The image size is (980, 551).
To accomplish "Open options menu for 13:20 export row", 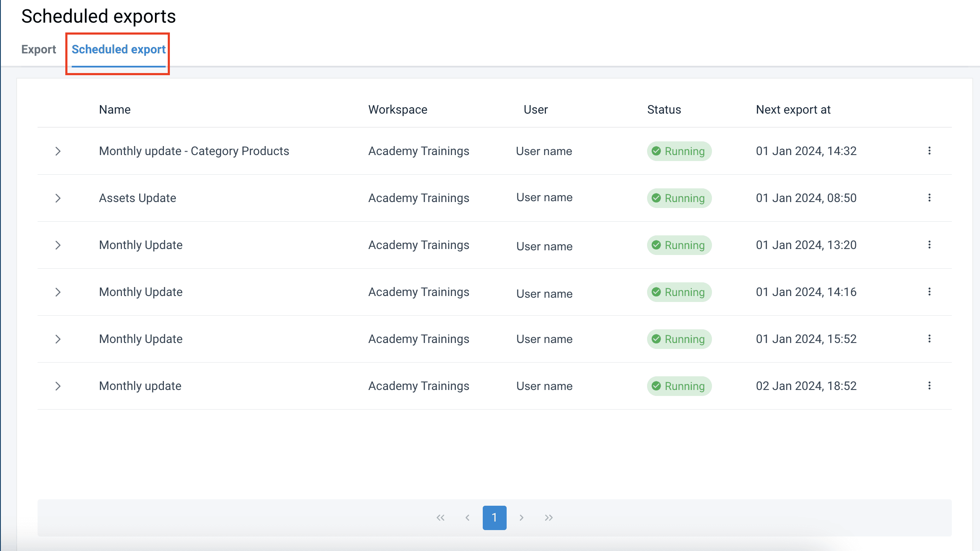I will (x=929, y=245).
